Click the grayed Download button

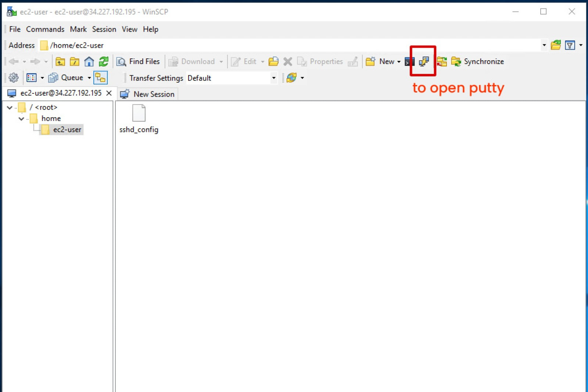[x=192, y=62]
